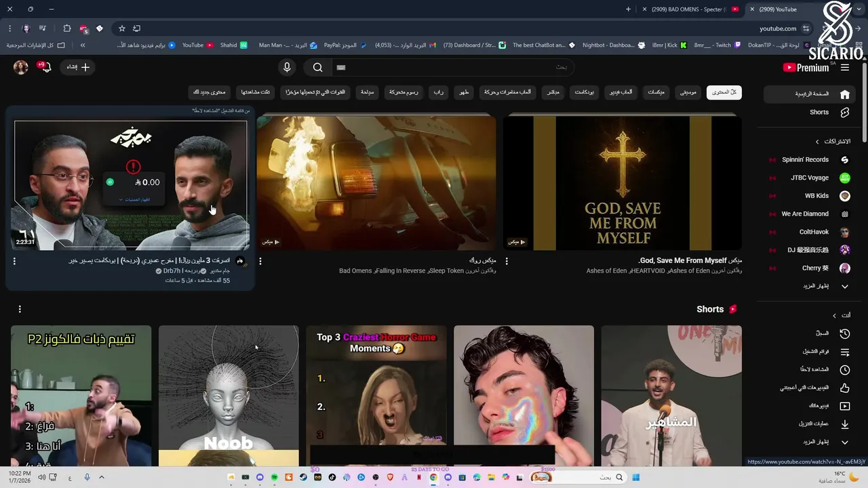Open the notifications bell
The height and width of the screenshot is (488, 868).
(x=45, y=67)
